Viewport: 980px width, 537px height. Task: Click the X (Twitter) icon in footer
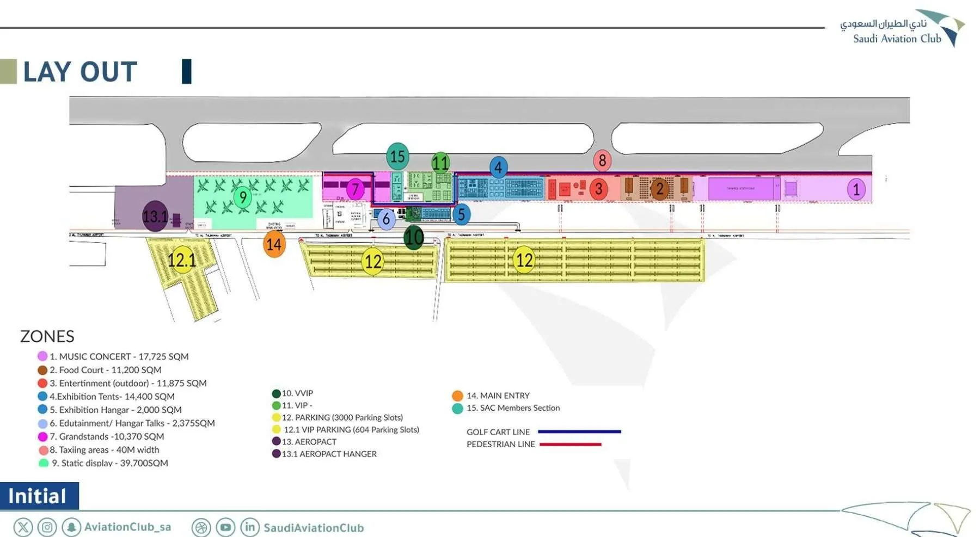point(23,527)
